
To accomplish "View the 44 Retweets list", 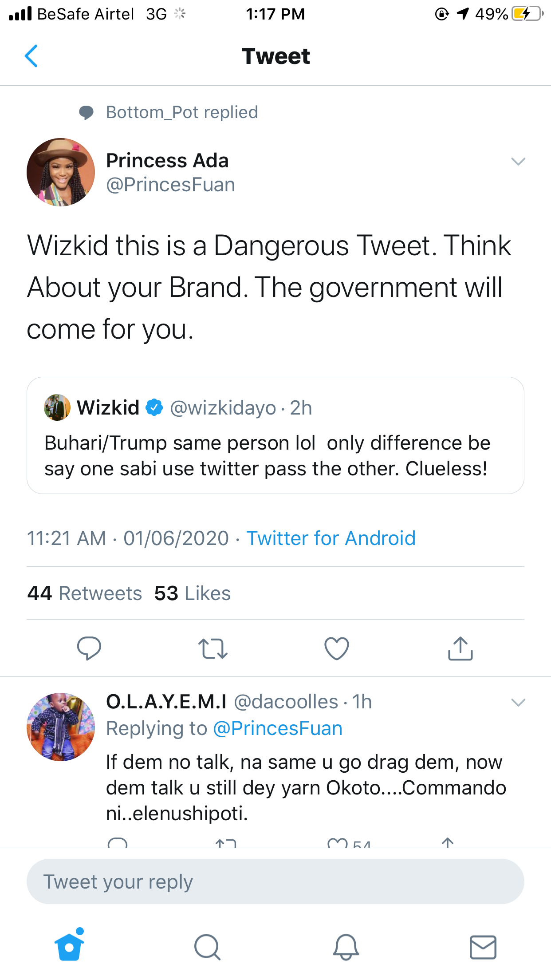I will click(x=84, y=593).
